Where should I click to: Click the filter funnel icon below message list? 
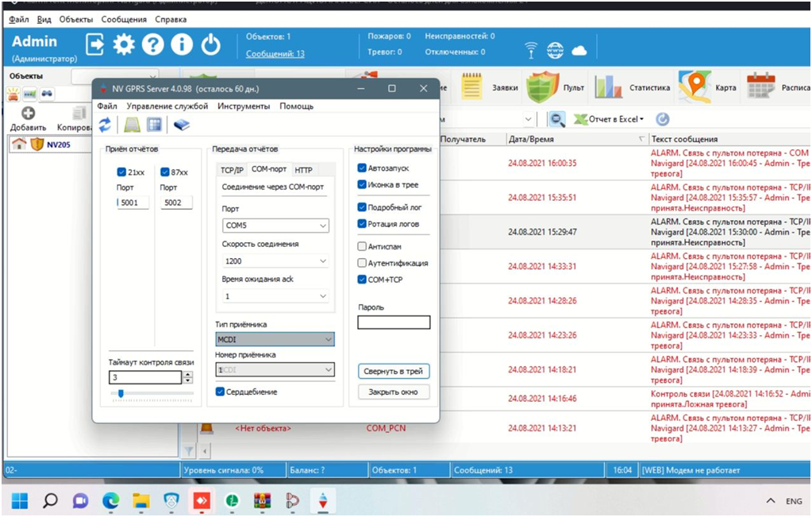click(x=189, y=451)
